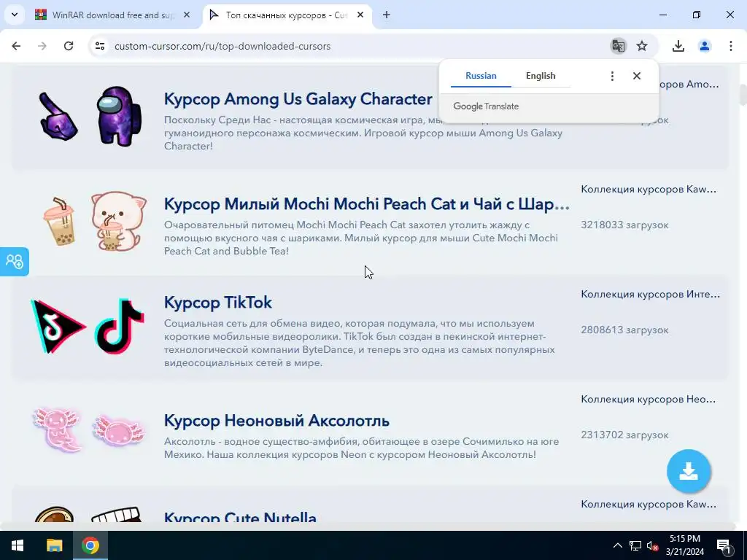
Task: Select the Russian tab in translate popup
Action: [481, 76]
